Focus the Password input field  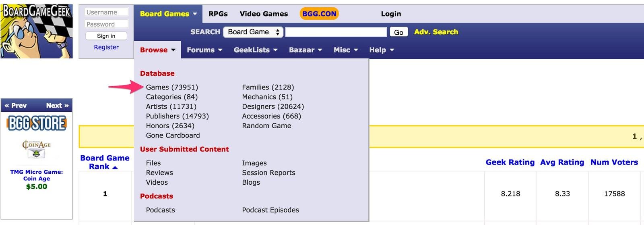point(107,24)
